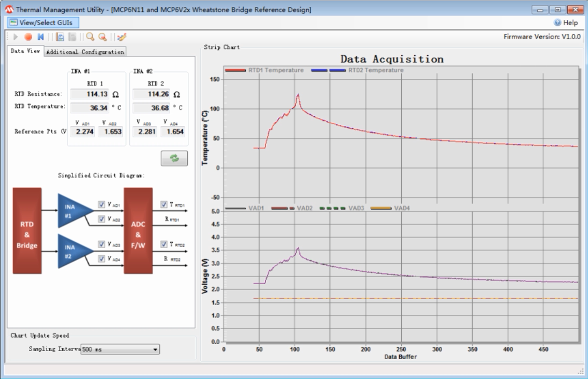Click the zoom out magnifier icon
This screenshot has height=379, width=588.
click(102, 37)
